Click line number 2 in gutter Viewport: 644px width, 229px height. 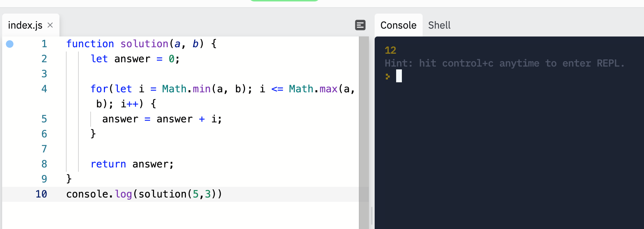pyautogui.click(x=44, y=59)
